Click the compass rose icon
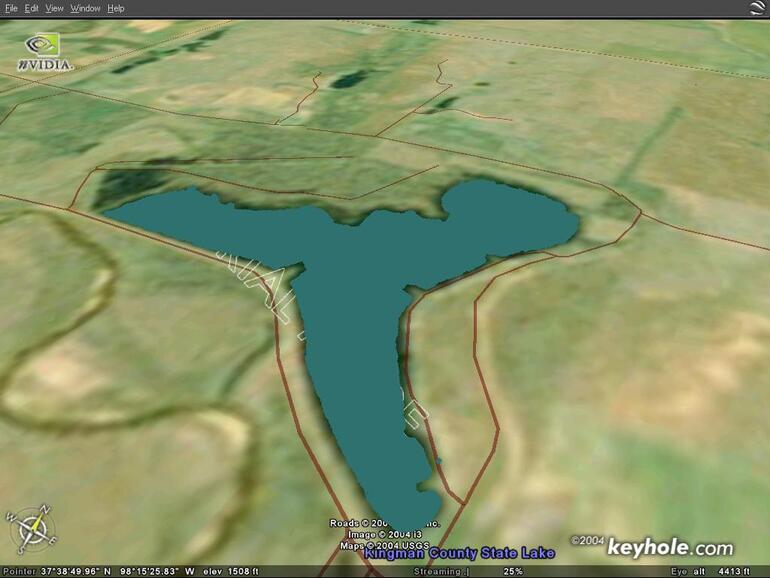Viewport: 770px width, 578px height. [32, 529]
